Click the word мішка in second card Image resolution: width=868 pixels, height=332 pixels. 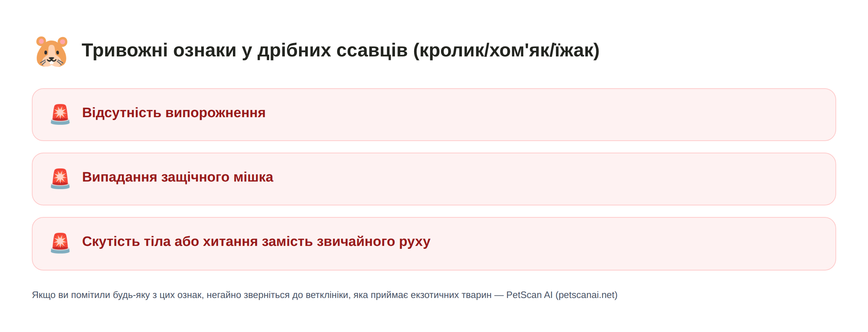(253, 177)
